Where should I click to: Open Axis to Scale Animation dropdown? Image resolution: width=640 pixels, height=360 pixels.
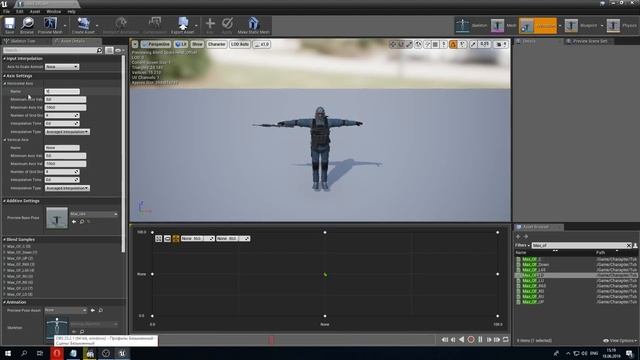click(62, 67)
